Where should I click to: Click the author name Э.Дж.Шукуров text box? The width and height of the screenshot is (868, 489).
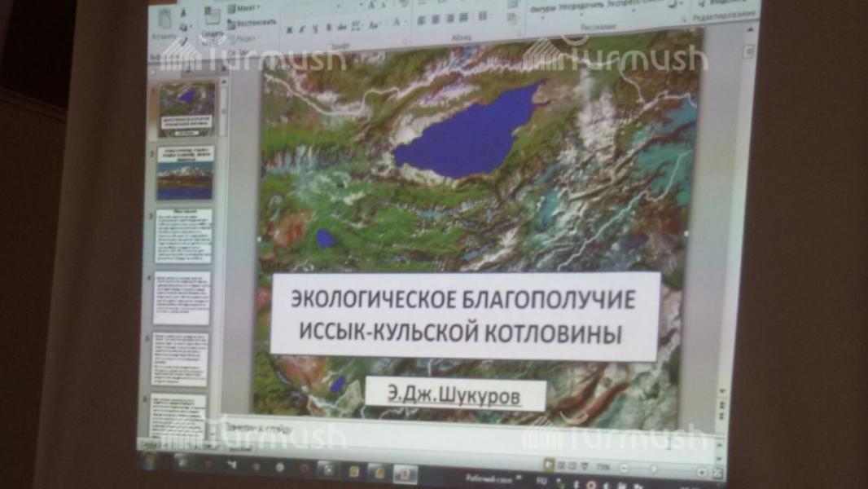[x=454, y=396]
